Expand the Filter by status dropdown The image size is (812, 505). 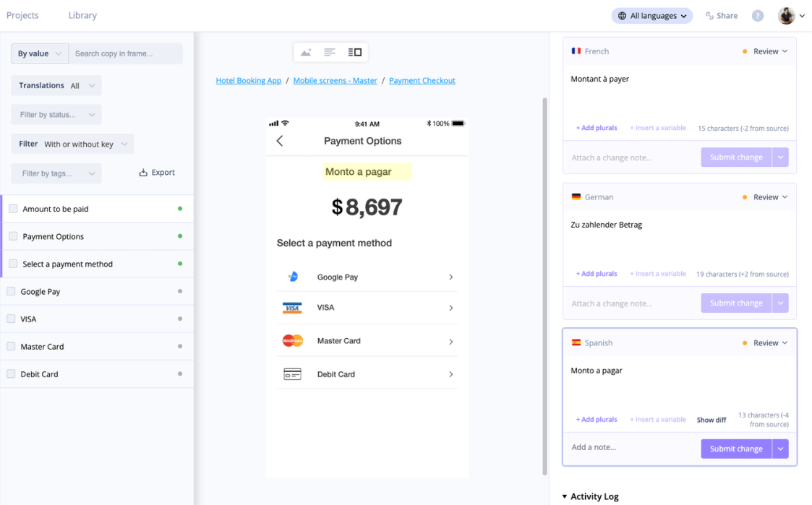click(x=56, y=114)
